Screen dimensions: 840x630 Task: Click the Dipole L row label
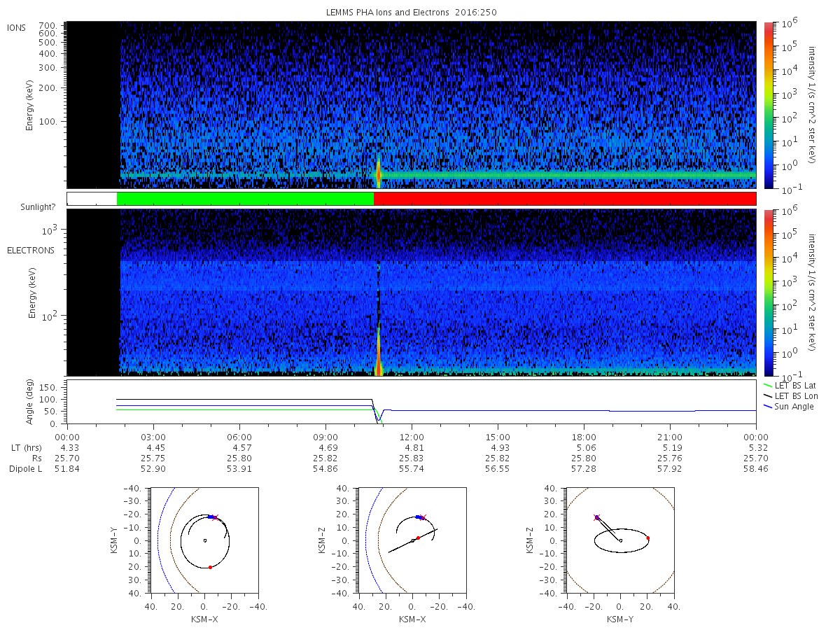tap(25, 469)
